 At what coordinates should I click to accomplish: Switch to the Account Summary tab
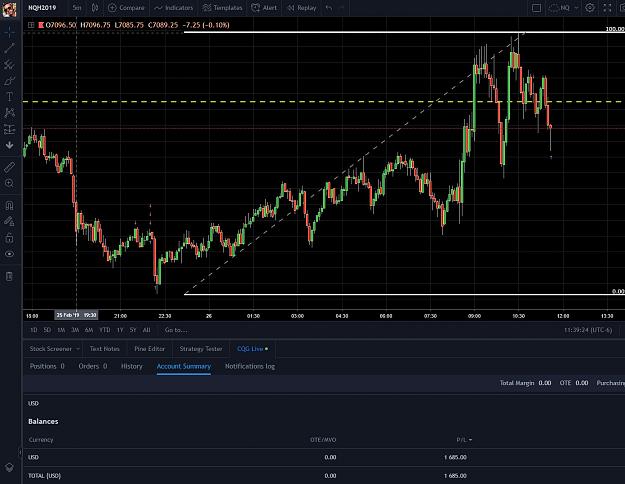click(x=184, y=366)
